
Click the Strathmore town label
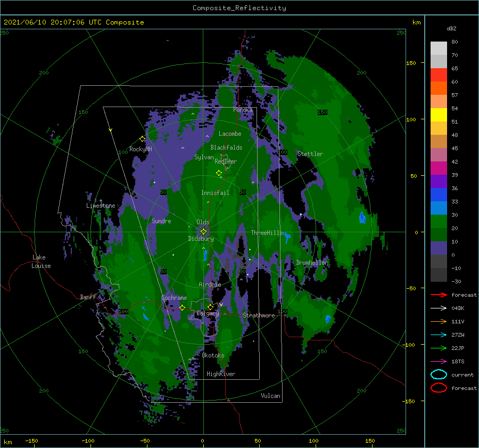pos(259,315)
